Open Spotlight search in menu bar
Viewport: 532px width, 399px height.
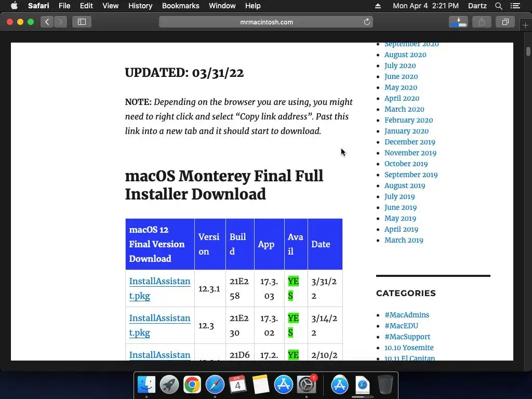[498, 6]
